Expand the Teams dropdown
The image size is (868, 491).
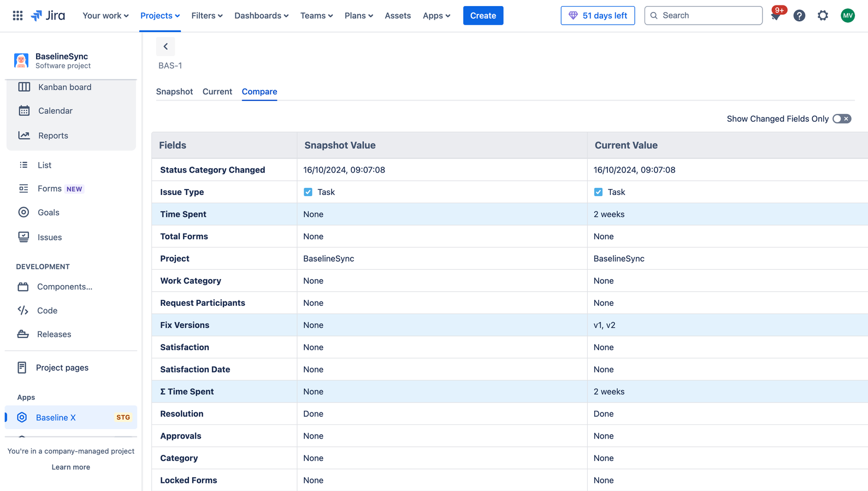[x=316, y=15]
